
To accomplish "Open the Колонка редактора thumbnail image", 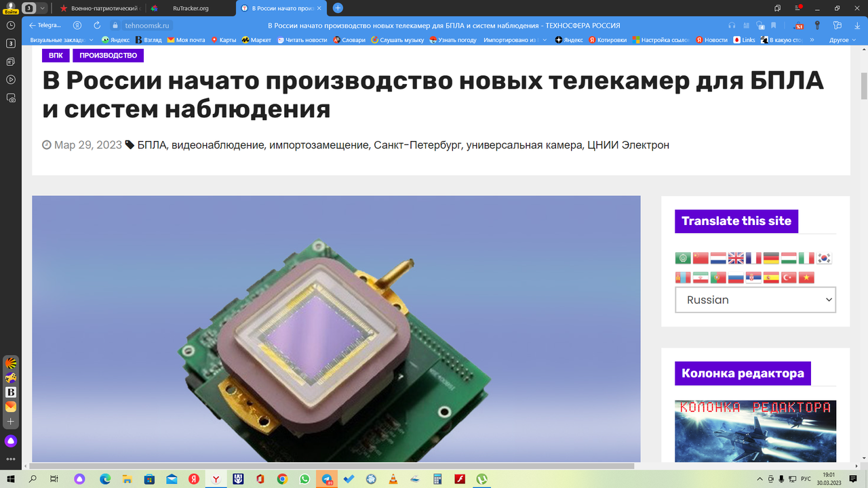I will coord(755,431).
